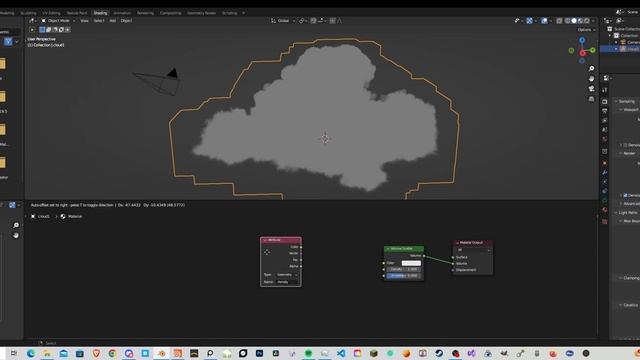Open the Render properties tab
This screenshot has height=360, width=640.
[x=604, y=101]
